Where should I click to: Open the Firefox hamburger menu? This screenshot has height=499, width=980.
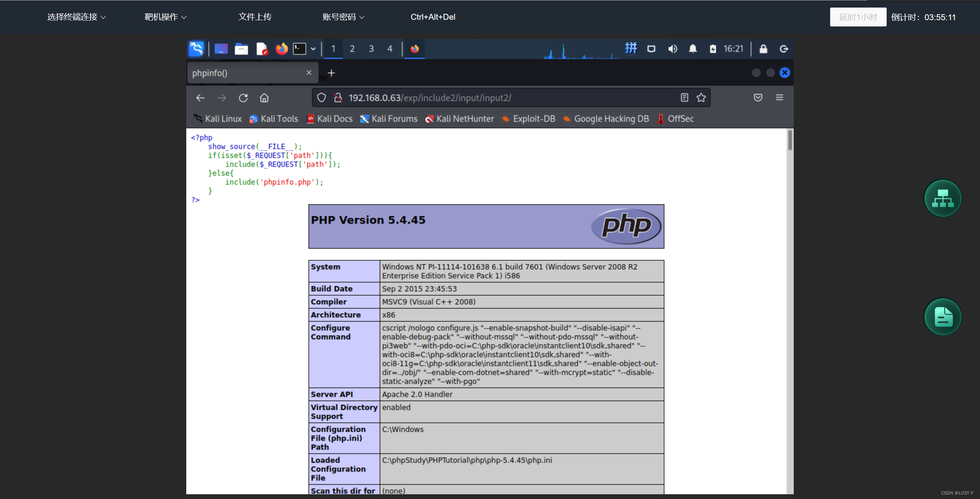pyautogui.click(x=779, y=98)
